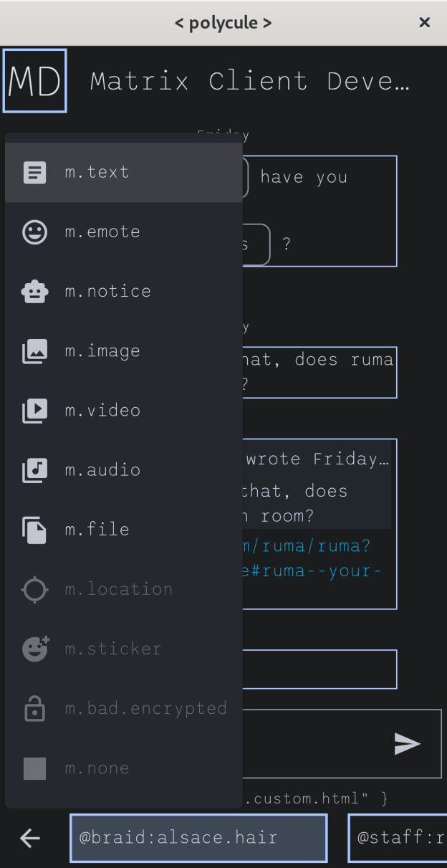Screen dimensions: 447x868
Task: Click the m.emote smiley face icon
Action: (x=35, y=232)
